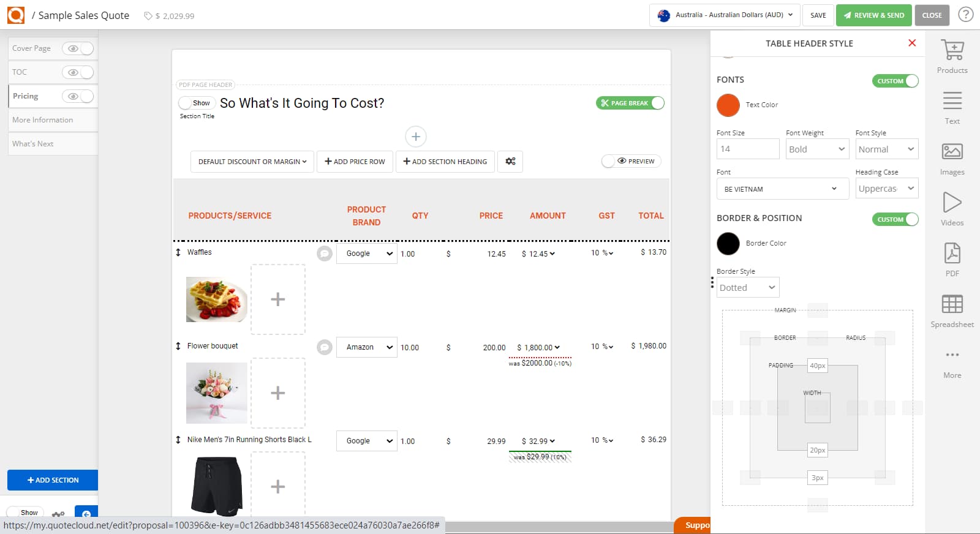The image size is (980, 534).
Task: Open the currency dropdown Australia - Australian Dollars
Action: click(x=725, y=15)
